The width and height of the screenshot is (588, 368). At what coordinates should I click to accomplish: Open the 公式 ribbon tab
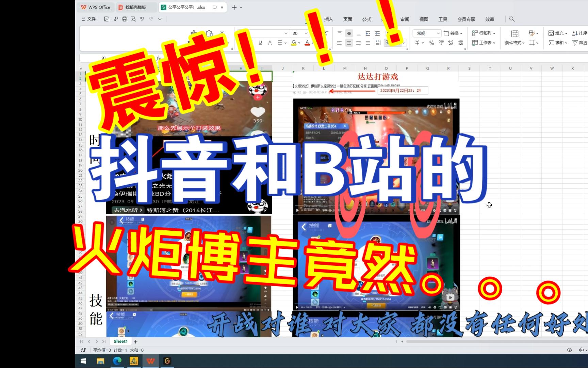366,19
